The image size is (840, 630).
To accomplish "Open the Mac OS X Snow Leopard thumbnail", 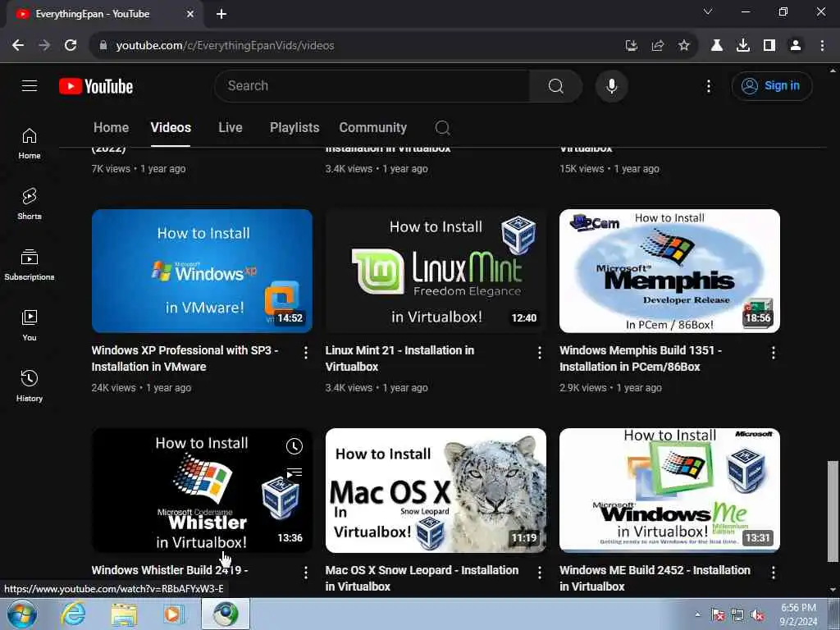I will click(436, 491).
